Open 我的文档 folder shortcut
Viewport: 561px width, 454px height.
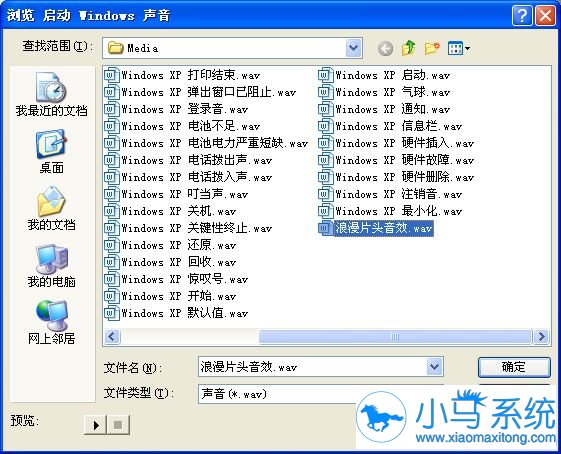click(52, 209)
